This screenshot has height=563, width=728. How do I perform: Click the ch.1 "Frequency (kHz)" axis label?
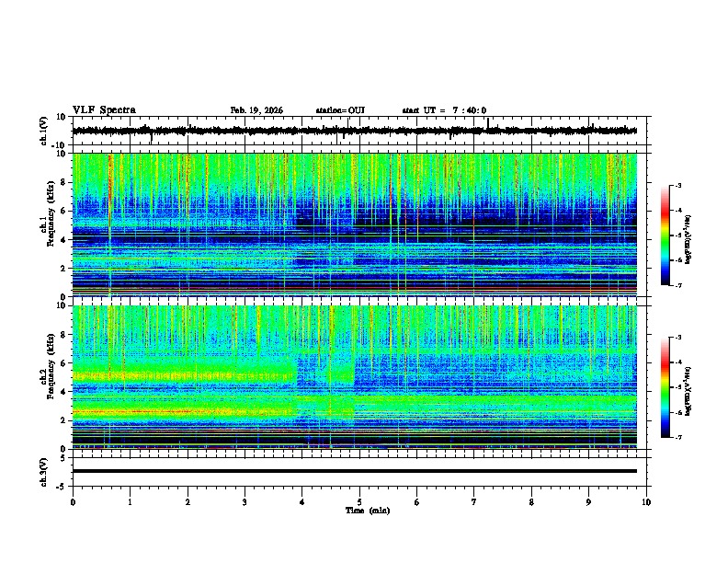(x=51, y=214)
